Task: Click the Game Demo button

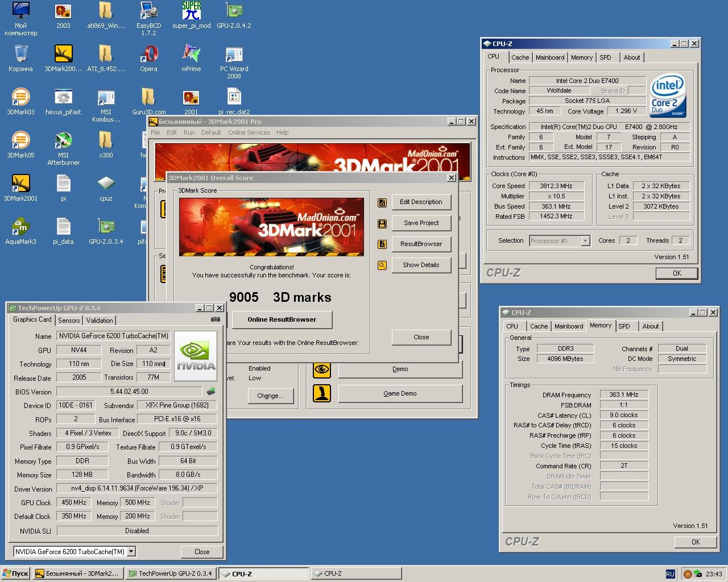Action: coord(400,393)
